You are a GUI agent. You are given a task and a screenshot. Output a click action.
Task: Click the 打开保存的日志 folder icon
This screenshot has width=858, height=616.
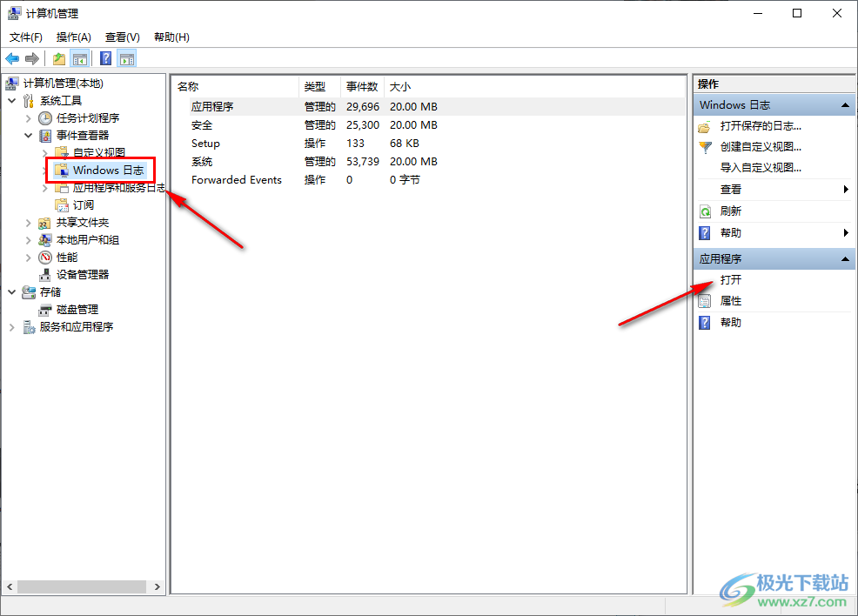click(x=705, y=127)
